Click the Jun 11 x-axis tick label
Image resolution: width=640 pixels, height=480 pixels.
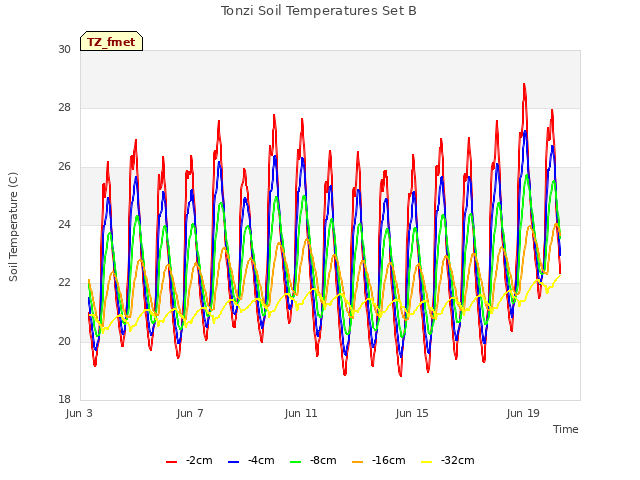(301, 413)
